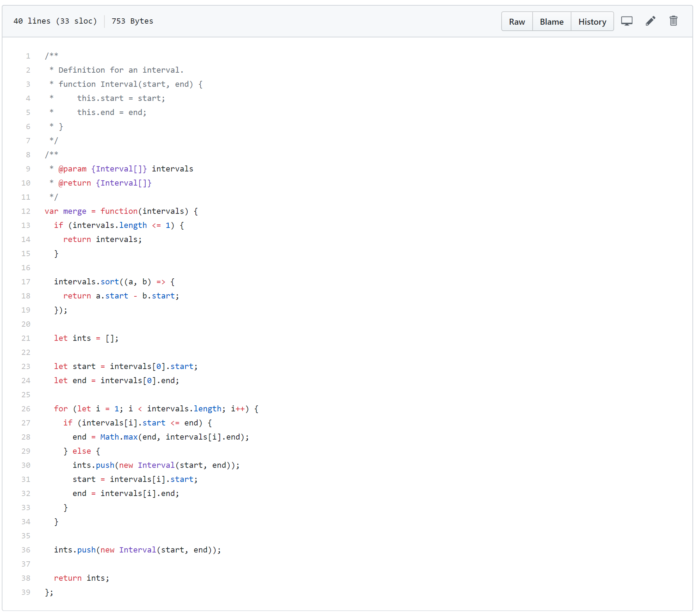
Task: Select line number 39
Action: [26, 592]
